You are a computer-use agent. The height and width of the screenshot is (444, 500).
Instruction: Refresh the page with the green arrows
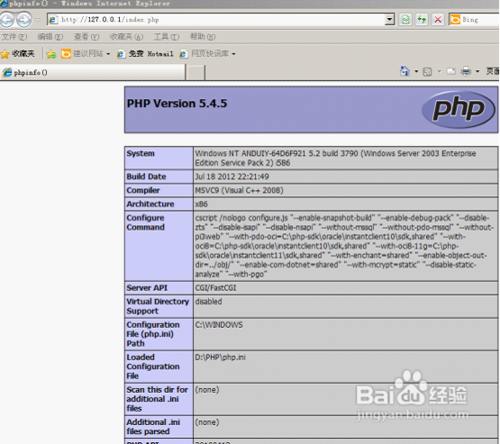pyautogui.click(x=422, y=20)
